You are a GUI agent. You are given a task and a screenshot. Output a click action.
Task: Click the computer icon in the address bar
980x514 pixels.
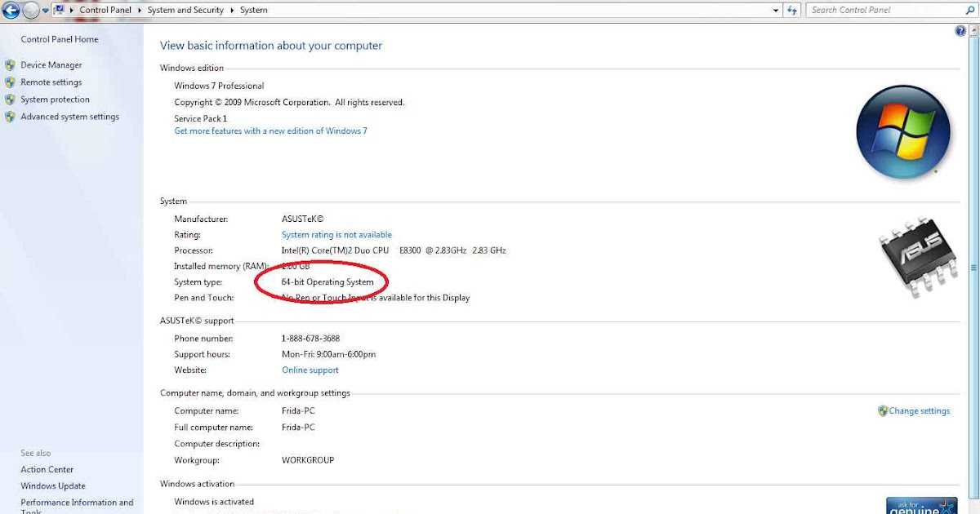[59, 10]
